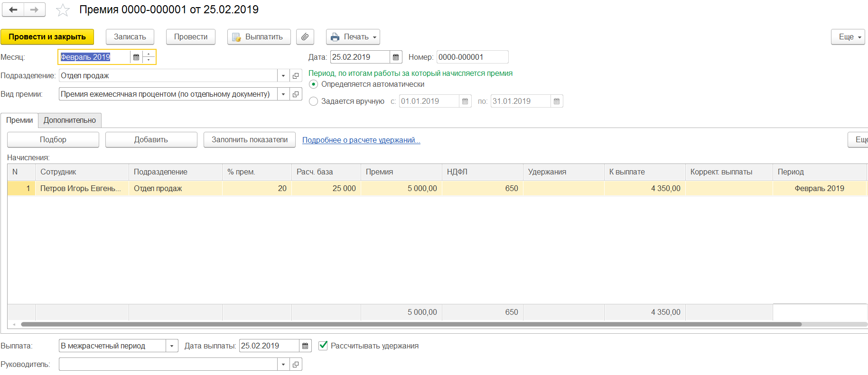Click the horizontal scrollbar under the table
Image resolution: width=868 pixels, height=375 pixels.
pos(411,325)
